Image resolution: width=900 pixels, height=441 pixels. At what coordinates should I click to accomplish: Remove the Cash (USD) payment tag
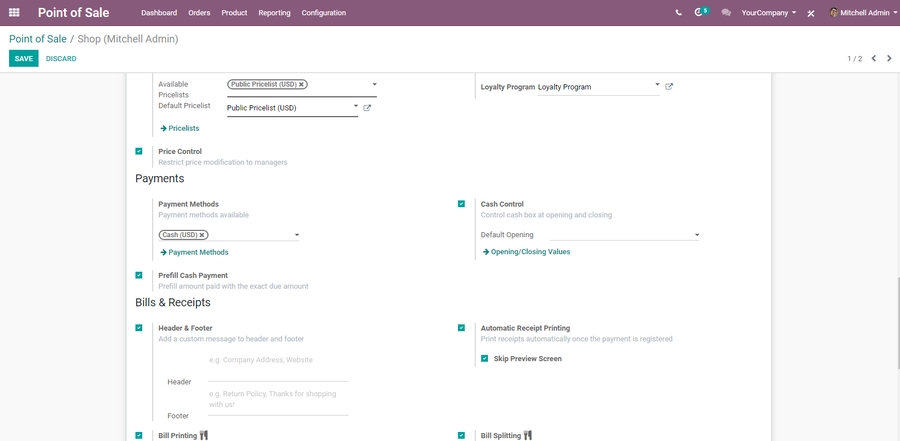tap(202, 235)
